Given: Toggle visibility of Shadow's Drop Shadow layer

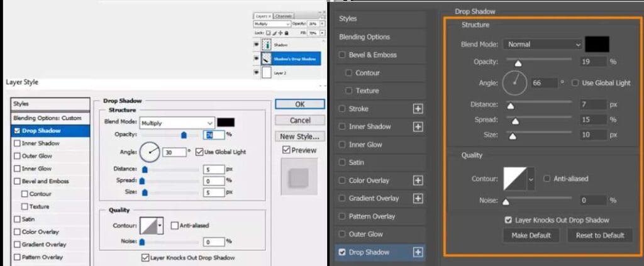Looking at the screenshot, I should pyautogui.click(x=257, y=58).
